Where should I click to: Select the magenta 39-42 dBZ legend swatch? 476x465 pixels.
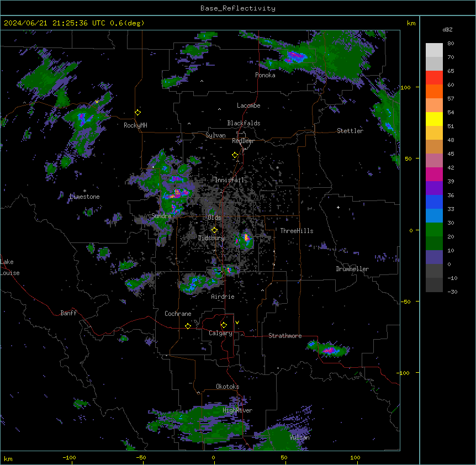[x=434, y=175]
